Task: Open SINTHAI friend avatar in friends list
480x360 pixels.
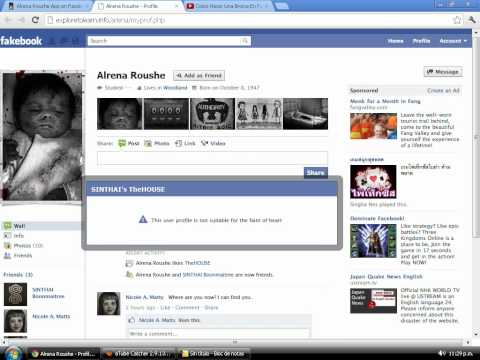Action: tap(15, 294)
